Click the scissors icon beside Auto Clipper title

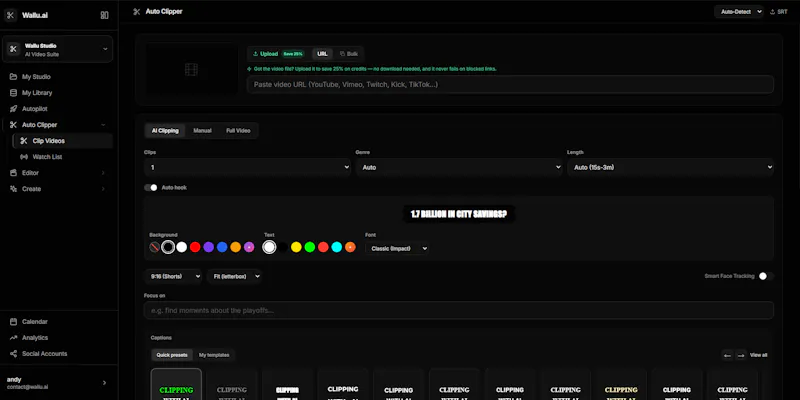point(137,11)
